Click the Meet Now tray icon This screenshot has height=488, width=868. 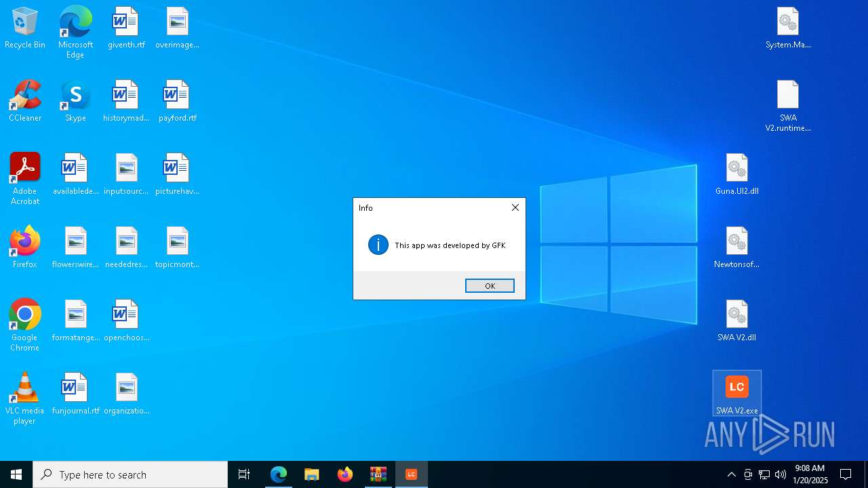(x=748, y=474)
